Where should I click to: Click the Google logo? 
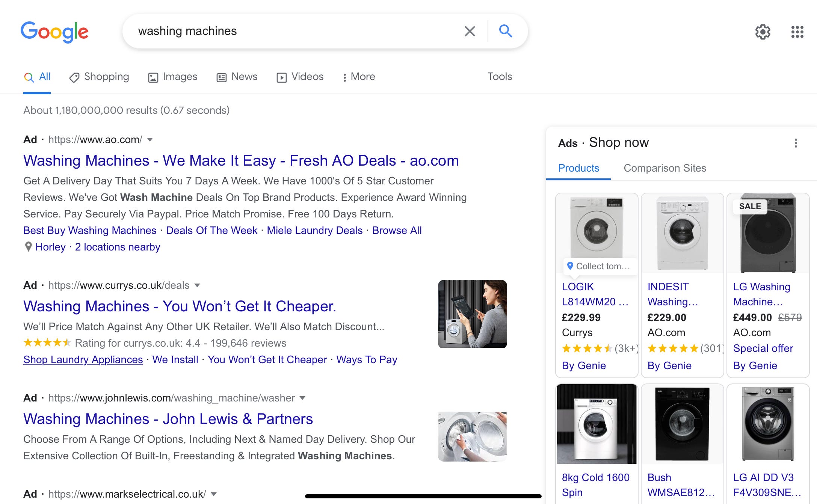[54, 32]
